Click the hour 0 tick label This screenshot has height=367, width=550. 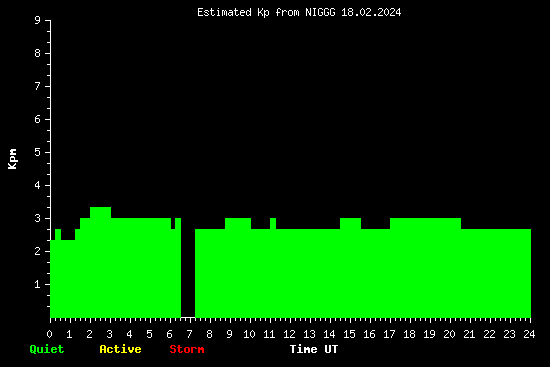pos(49,334)
